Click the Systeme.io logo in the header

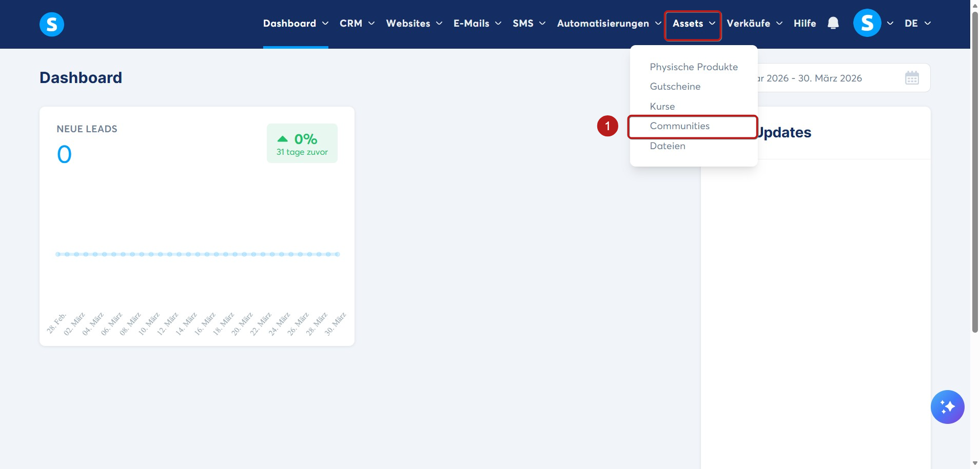pyautogui.click(x=52, y=24)
